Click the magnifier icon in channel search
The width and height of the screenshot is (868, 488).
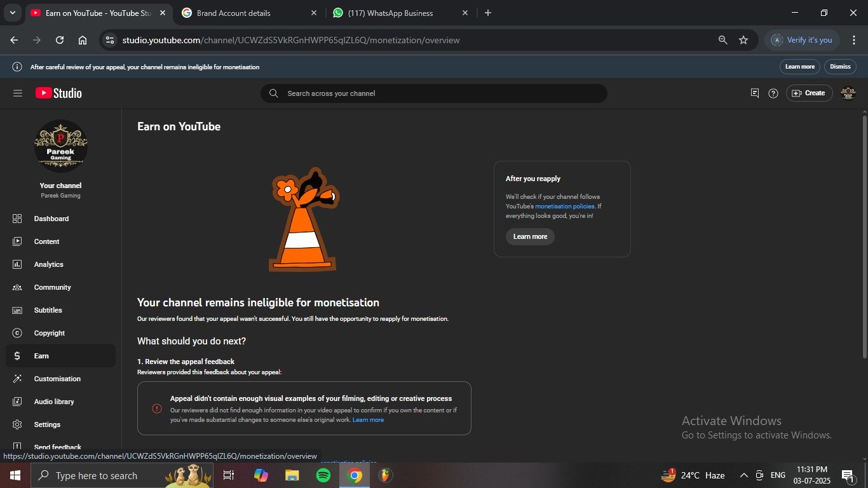point(274,93)
